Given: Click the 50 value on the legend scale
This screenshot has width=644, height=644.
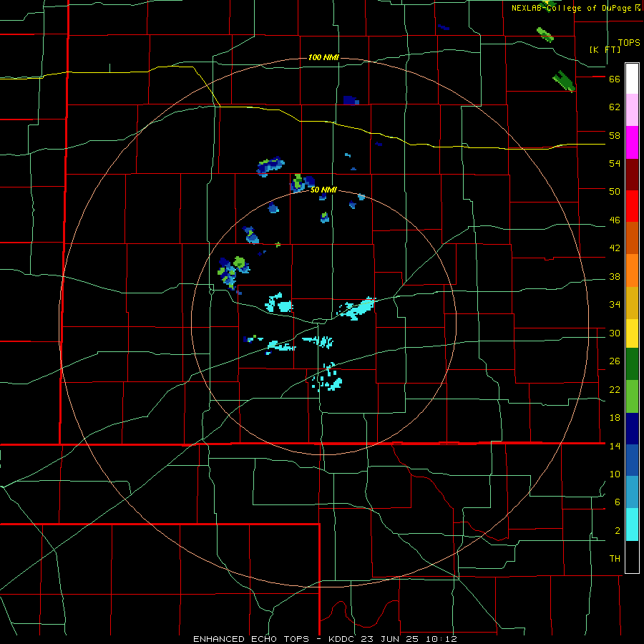Looking at the screenshot, I should pyautogui.click(x=615, y=192).
